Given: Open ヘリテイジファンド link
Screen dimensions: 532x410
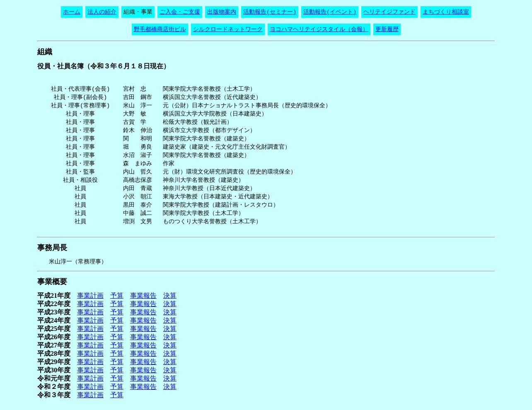Looking at the screenshot, I should (x=389, y=12).
